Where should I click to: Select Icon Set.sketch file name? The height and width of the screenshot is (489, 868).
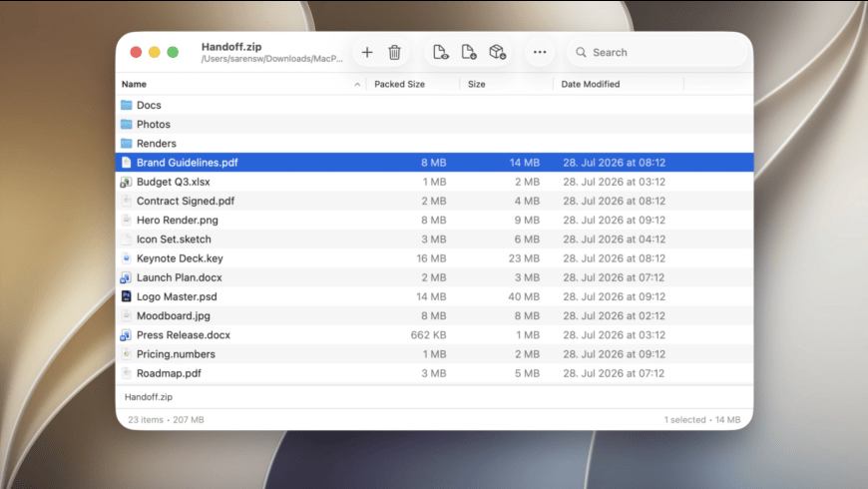pos(174,240)
